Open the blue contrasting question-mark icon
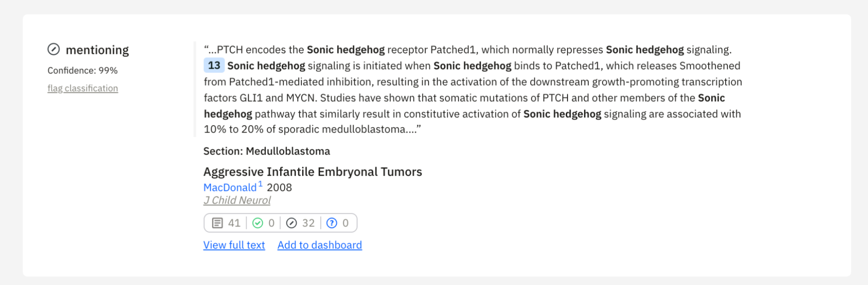The image size is (868, 285). pyautogui.click(x=331, y=222)
